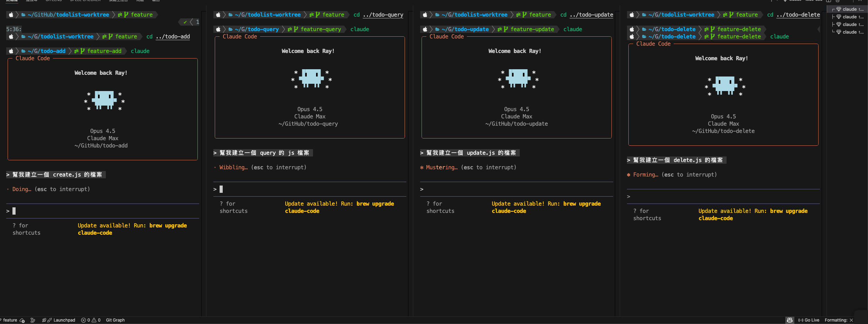This screenshot has height=324, width=868.
Task: Click the git branch icon beside feature-add
Action: [x=82, y=51]
